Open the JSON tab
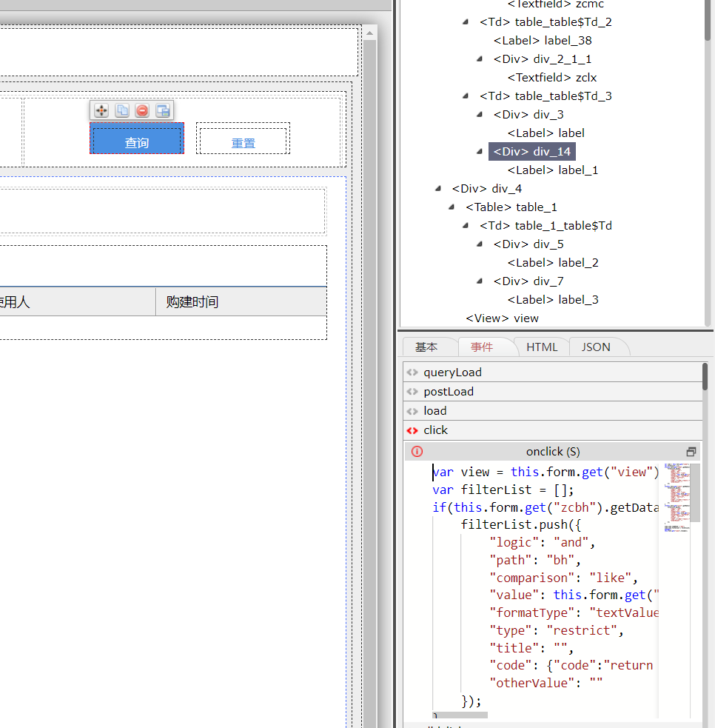This screenshot has width=715, height=728. pos(596,347)
